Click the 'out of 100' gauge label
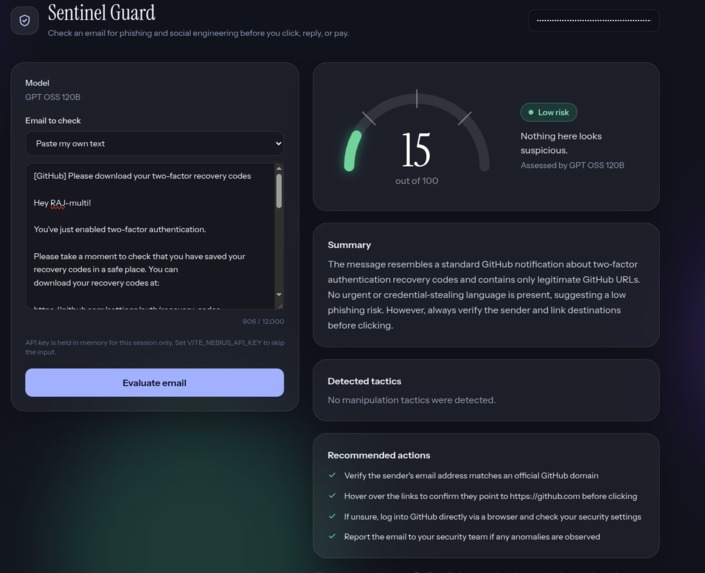The width and height of the screenshot is (705, 573). click(416, 181)
